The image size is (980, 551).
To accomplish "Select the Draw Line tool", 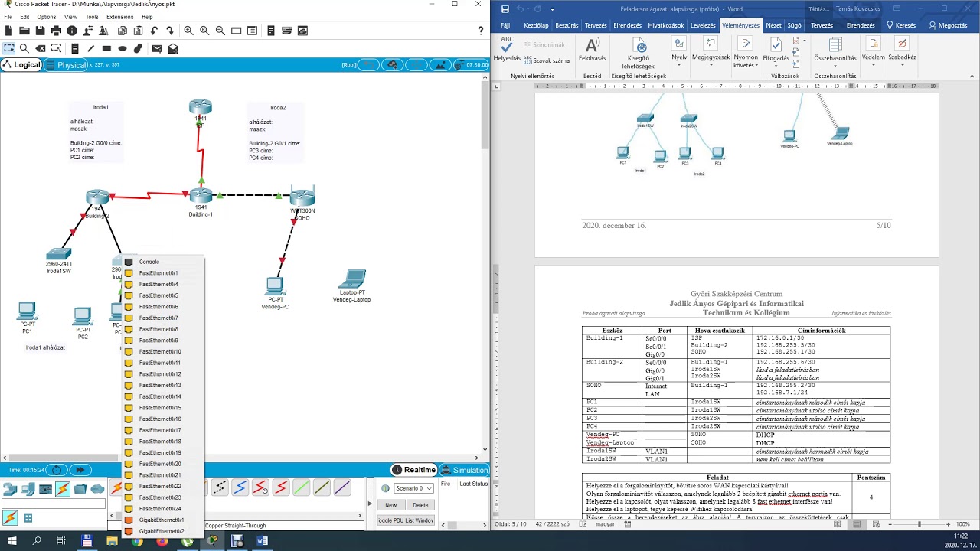I will click(x=90, y=48).
